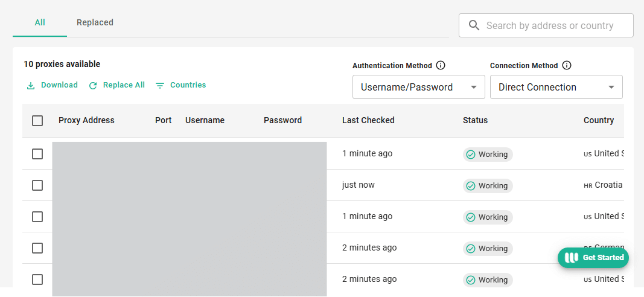Click the Download arrow icon
The height and width of the screenshot is (297, 644).
coord(31,86)
